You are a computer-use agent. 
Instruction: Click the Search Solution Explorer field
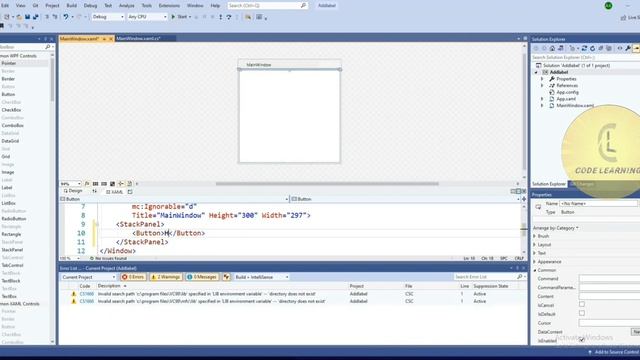[586, 57]
